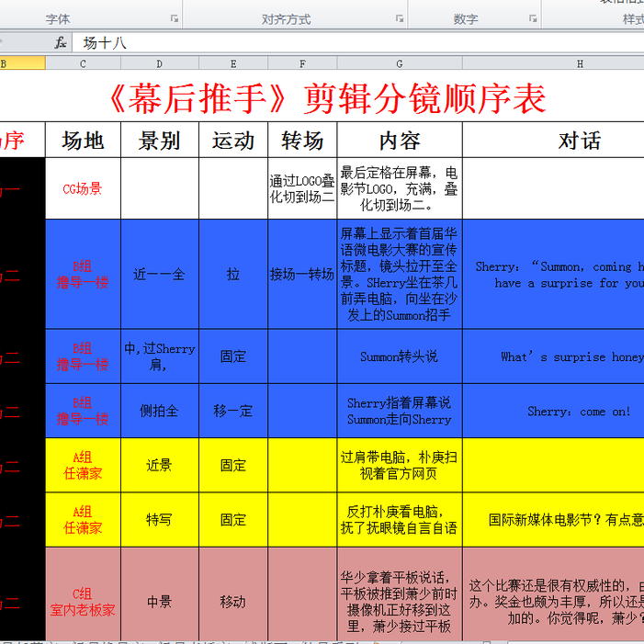Click the 场地 header cell
This screenshot has width=644, height=644.
coord(83,140)
